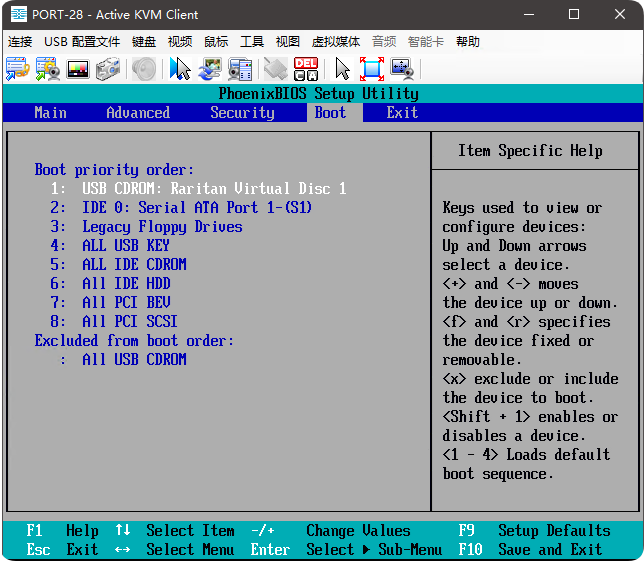
Task: Click Change Values footer label
Action: coord(358,531)
